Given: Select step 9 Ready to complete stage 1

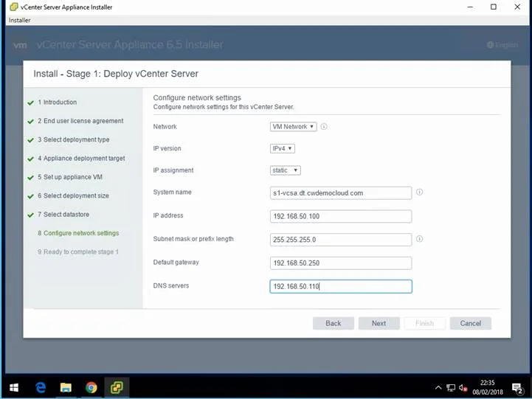Looking at the screenshot, I should point(77,252).
